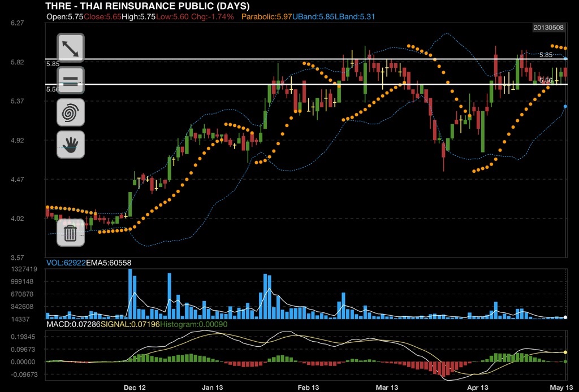Image resolution: width=579 pixels, height=392 pixels.
Task: Click the Open:5.75 value
Action: click(65, 16)
